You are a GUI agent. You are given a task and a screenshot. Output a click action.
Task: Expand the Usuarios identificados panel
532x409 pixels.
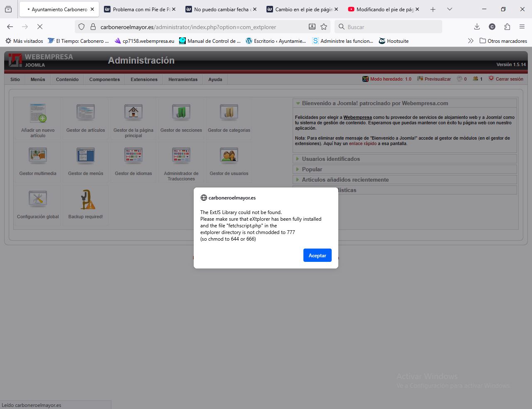click(331, 159)
